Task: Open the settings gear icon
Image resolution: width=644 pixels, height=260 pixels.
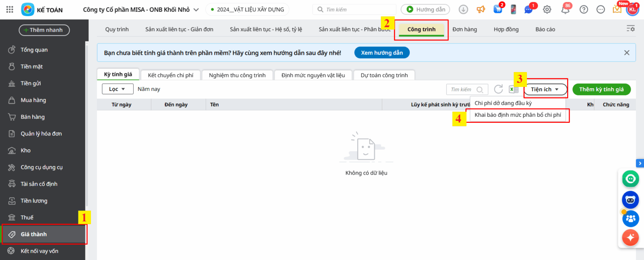Action: (547, 9)
